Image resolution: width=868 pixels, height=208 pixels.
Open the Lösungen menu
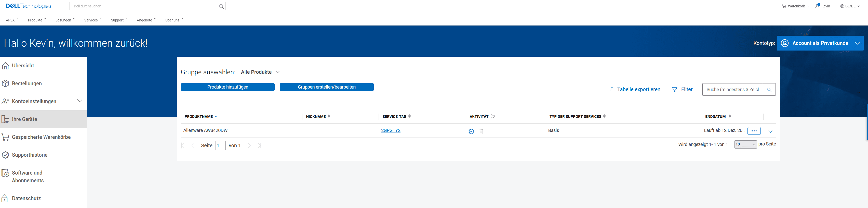click(65, 20)
